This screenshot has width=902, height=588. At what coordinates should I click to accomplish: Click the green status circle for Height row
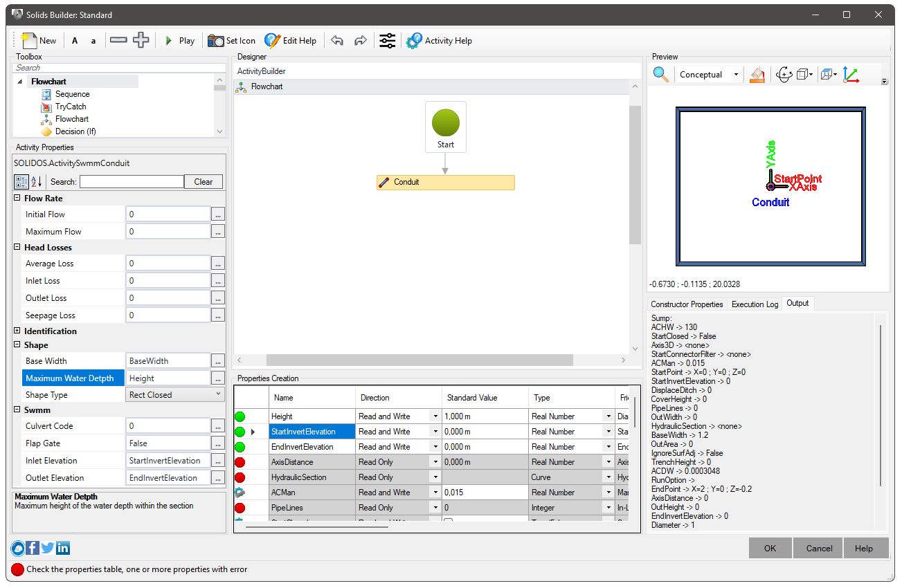click(x=240, y=416)
